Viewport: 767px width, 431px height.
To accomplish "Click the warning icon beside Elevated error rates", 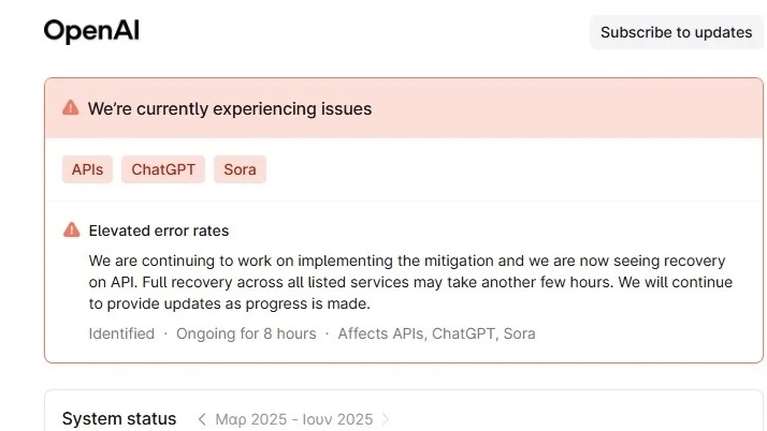I will (x=71, y=230).
